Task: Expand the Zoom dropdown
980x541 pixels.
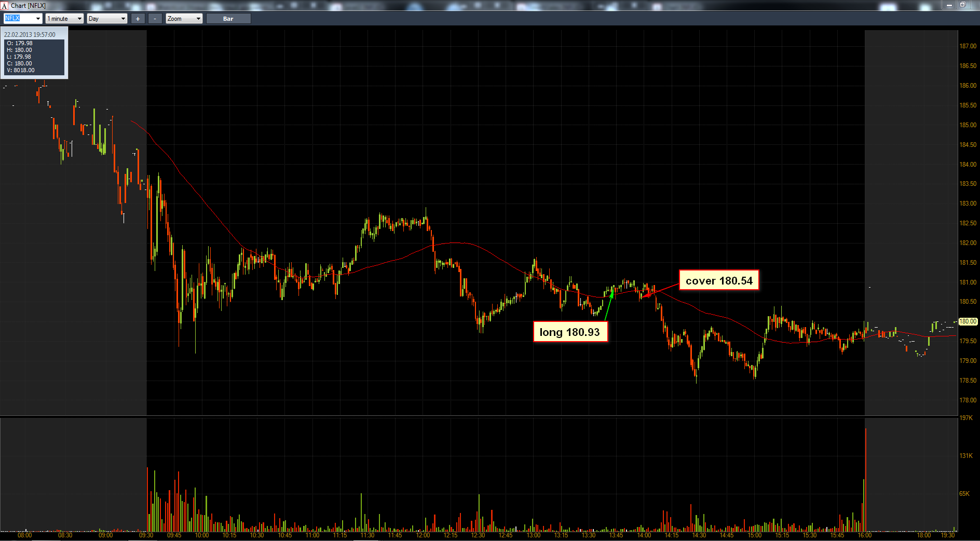Action: click(x=184, y=19)
